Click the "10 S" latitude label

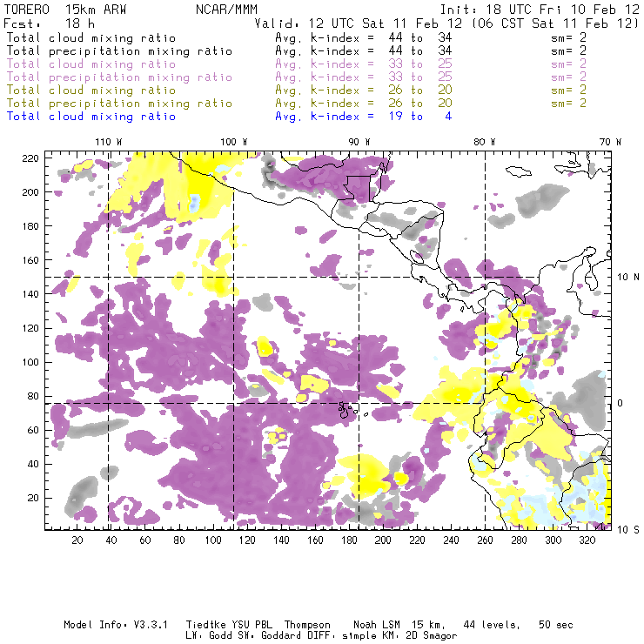coord(628,530)
